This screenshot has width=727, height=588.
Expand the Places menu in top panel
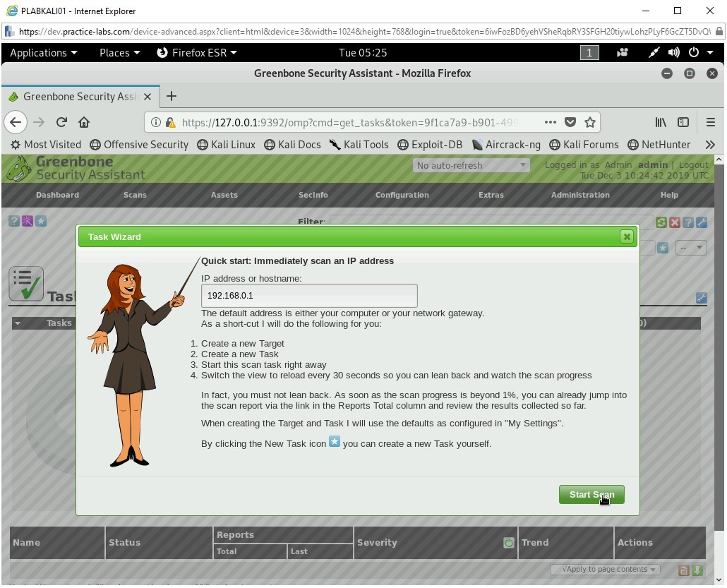tap(119, 53)
